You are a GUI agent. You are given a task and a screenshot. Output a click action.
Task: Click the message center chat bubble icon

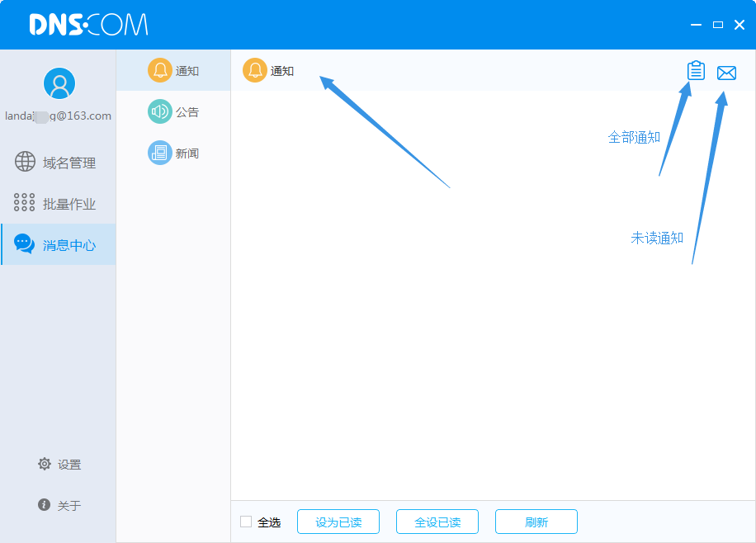pyautogui.click(x=25, y=244)
